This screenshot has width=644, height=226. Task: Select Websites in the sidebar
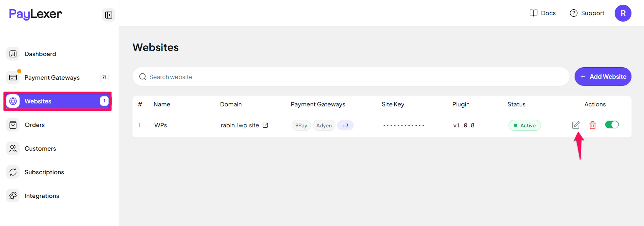(x=58, y=101)
